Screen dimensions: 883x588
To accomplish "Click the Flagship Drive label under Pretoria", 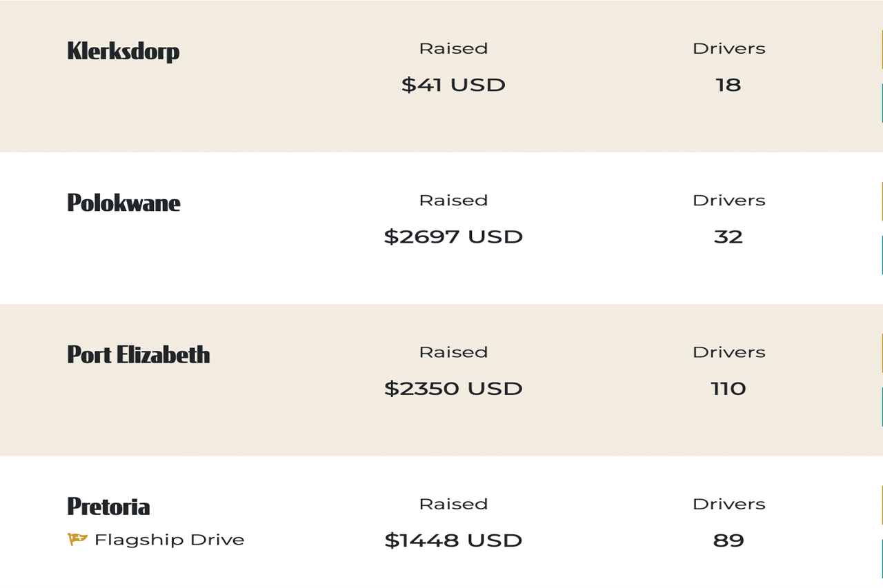I will [169, 540].
